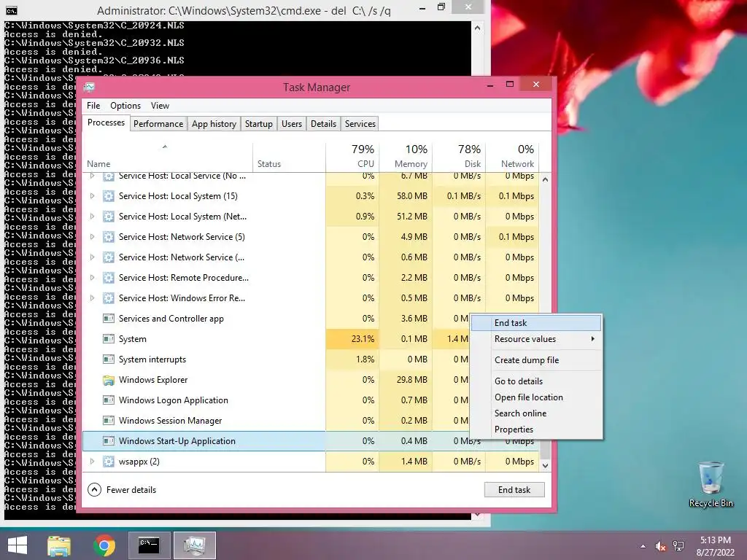Select System's 23.1% CPU cell
This screenshot has width=747, height=560.
352,339
